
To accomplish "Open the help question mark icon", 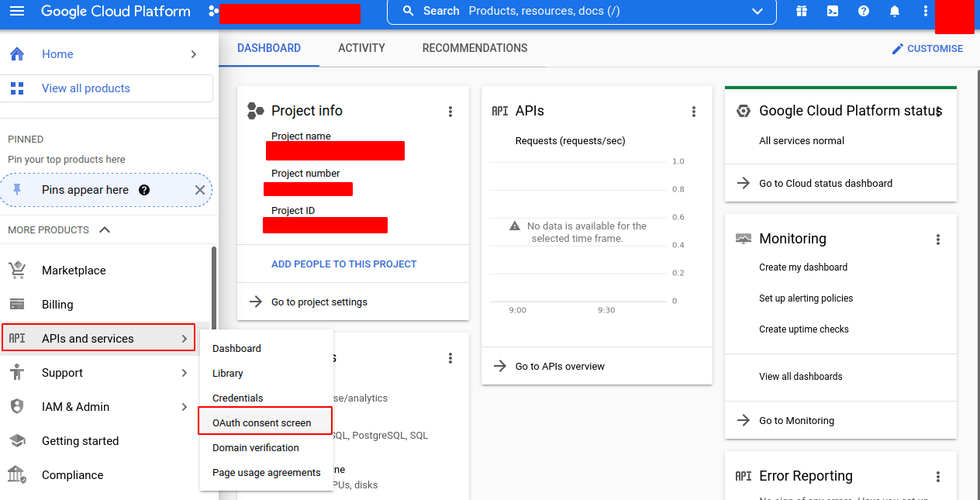I will pos(863,11).
